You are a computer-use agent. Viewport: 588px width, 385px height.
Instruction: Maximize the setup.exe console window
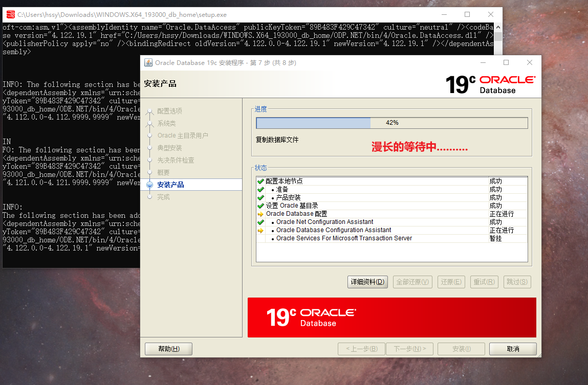tap(467, 14)
